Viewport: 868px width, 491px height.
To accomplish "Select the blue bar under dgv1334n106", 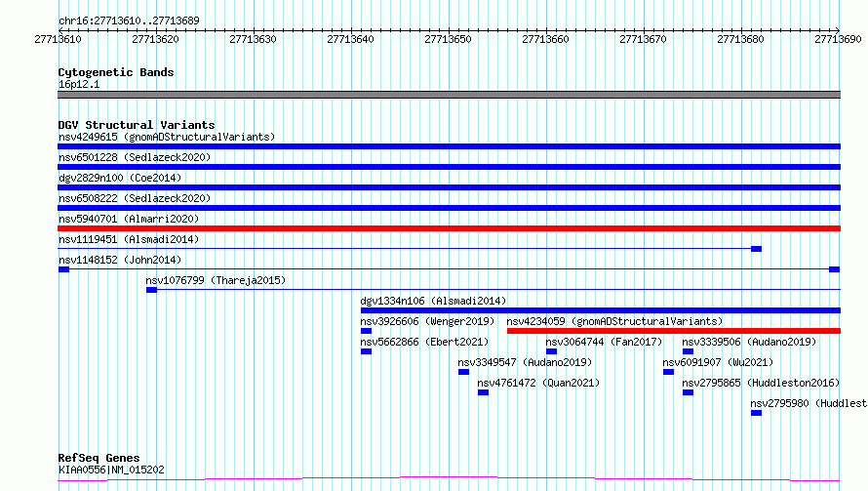I will coord(601,310).
